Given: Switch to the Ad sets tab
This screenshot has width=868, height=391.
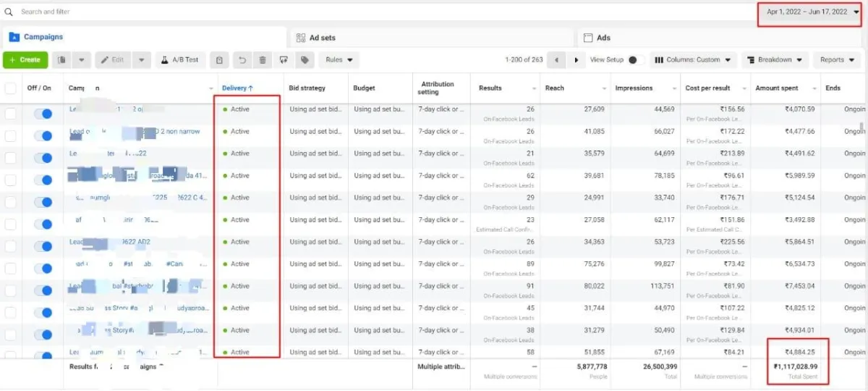Looking at the screenshot, I should [322, 38].
